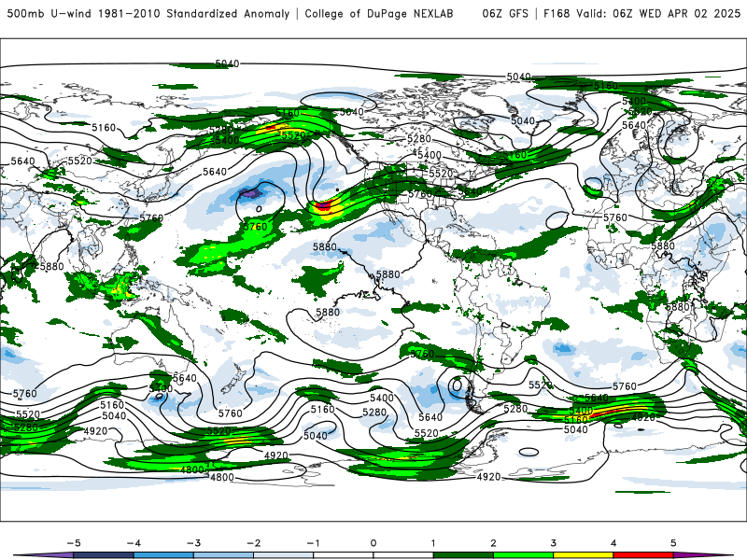Click the 5280 contour label over central Canada
The width and height of the screenshot is (747, 560).
(418, 139)
